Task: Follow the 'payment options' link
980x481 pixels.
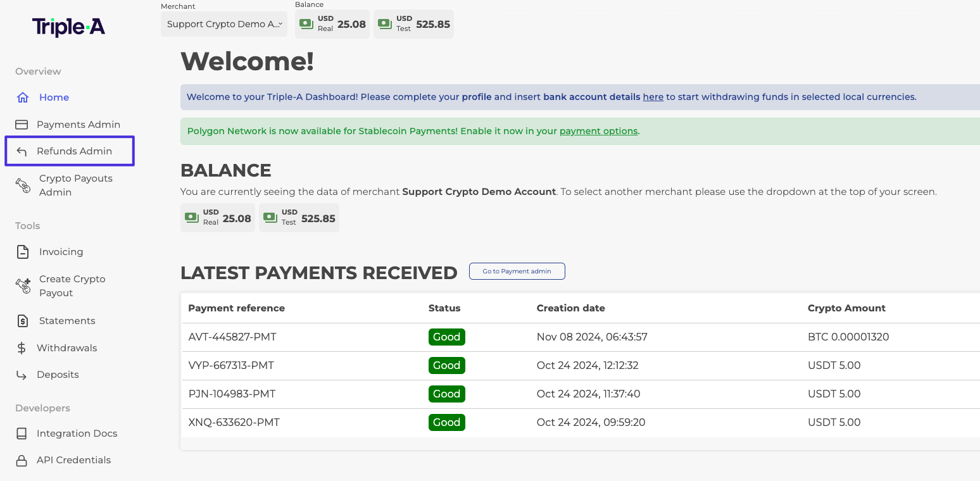Action: [598, 131]
